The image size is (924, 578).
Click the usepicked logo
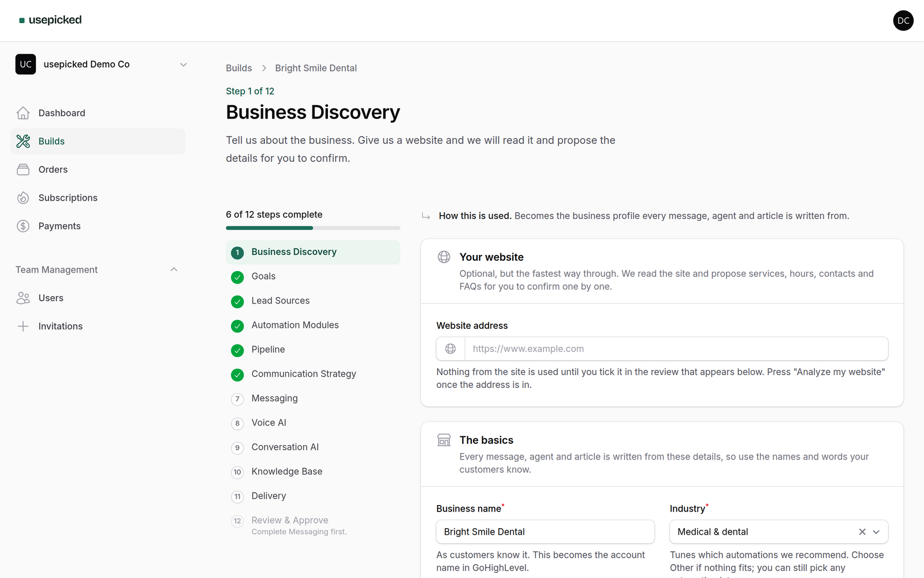pyautogui.click(x=50, y=20)
